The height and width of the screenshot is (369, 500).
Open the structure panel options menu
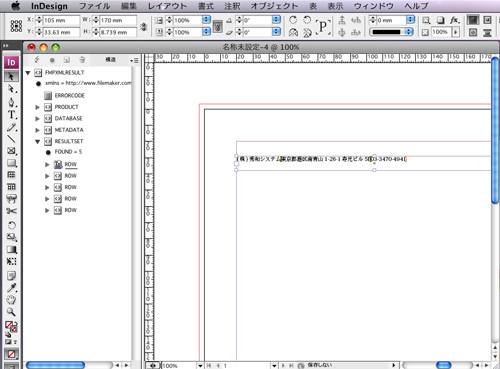[x=134, y=60]
